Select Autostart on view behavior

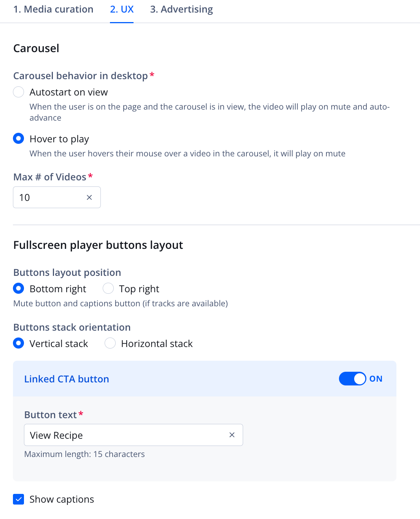18,92
